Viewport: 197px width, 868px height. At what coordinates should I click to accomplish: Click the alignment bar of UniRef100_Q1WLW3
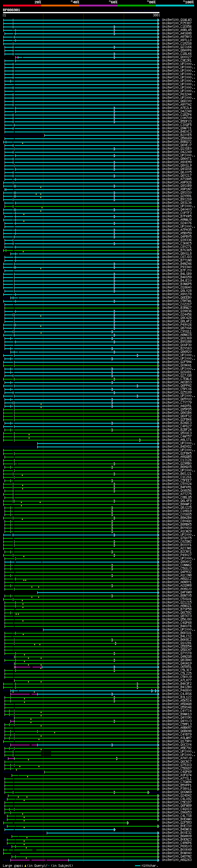(81, 20)
